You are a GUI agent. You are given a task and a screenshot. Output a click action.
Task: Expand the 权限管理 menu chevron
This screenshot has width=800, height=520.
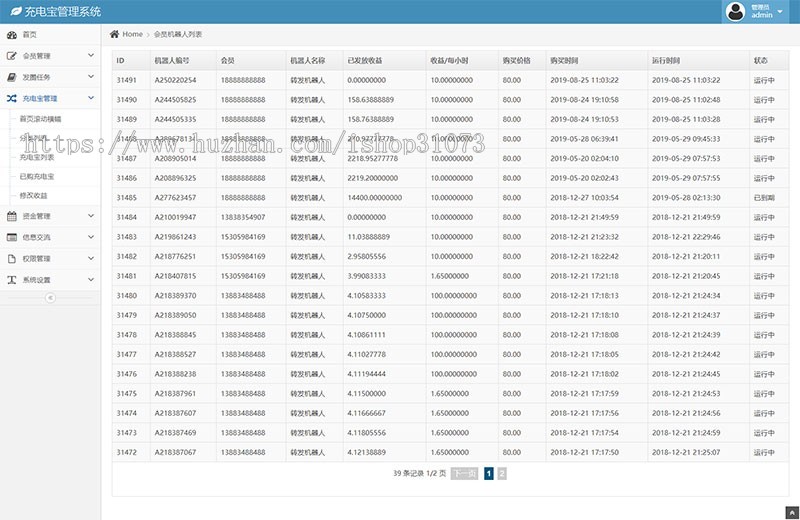tap(91, 258)
